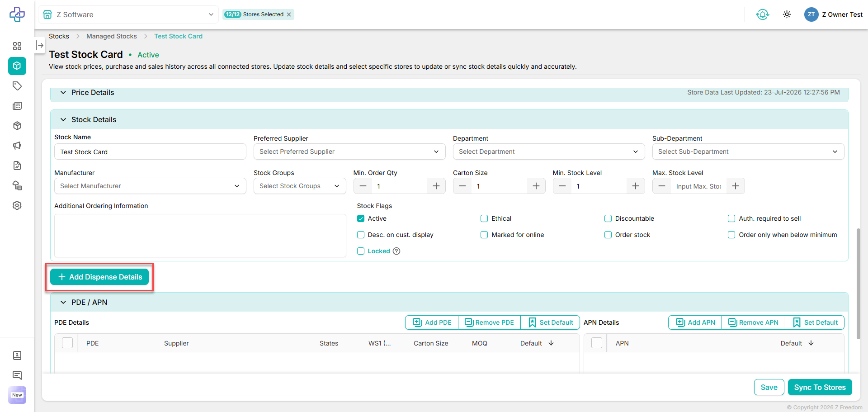
Task: Open the settings gear icon in sidebar
Action: click(17, 205)
